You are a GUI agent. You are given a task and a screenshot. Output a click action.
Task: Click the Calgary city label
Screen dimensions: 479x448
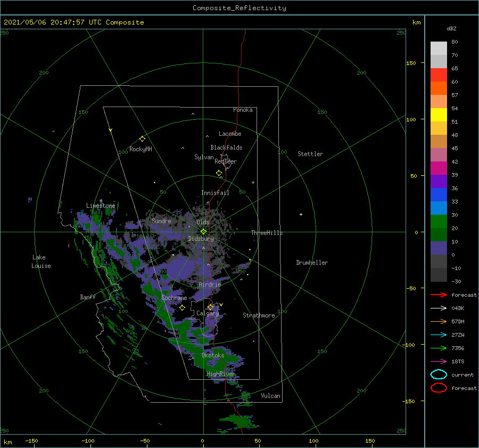pos(208,313)
